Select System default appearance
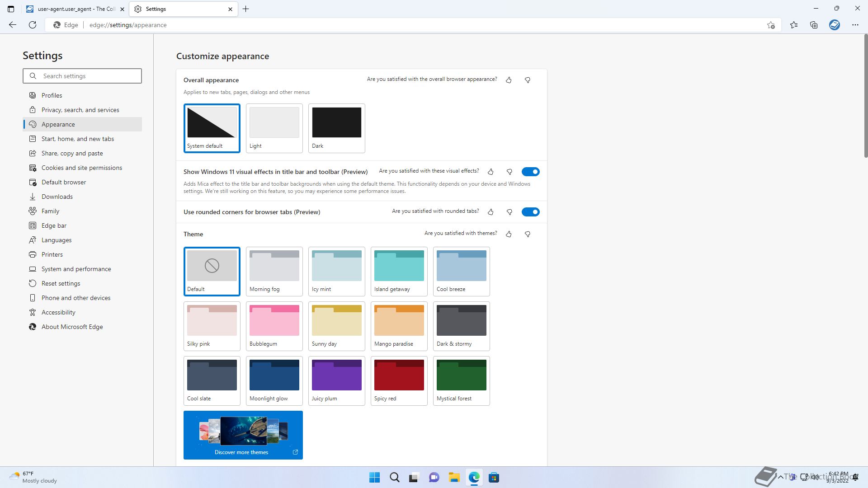The height and width of the screenshot is (488, 868). tap(212, 128)
